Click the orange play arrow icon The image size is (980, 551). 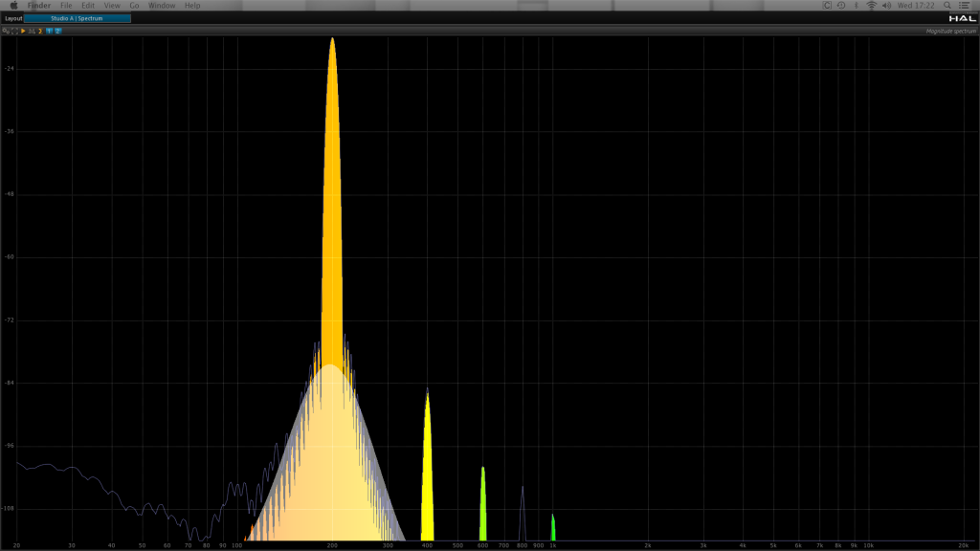click(23, 31)
